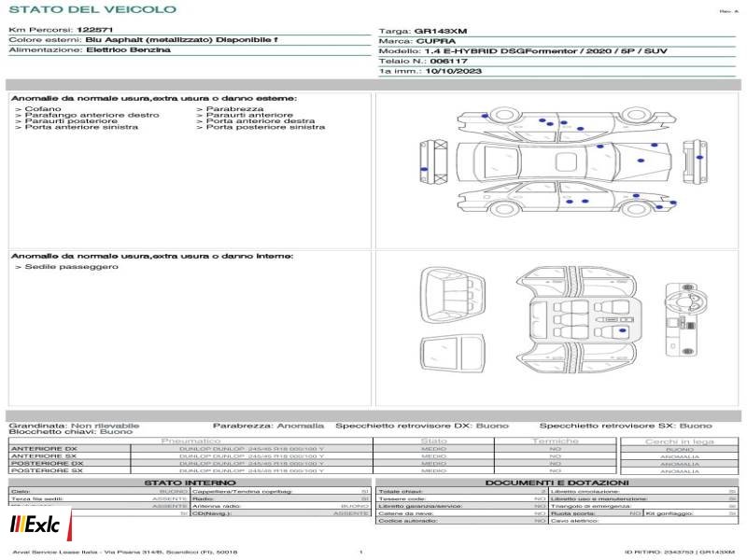
Task: Click the 'Ruota scorta' cell
Action: [x=596, y=514]
